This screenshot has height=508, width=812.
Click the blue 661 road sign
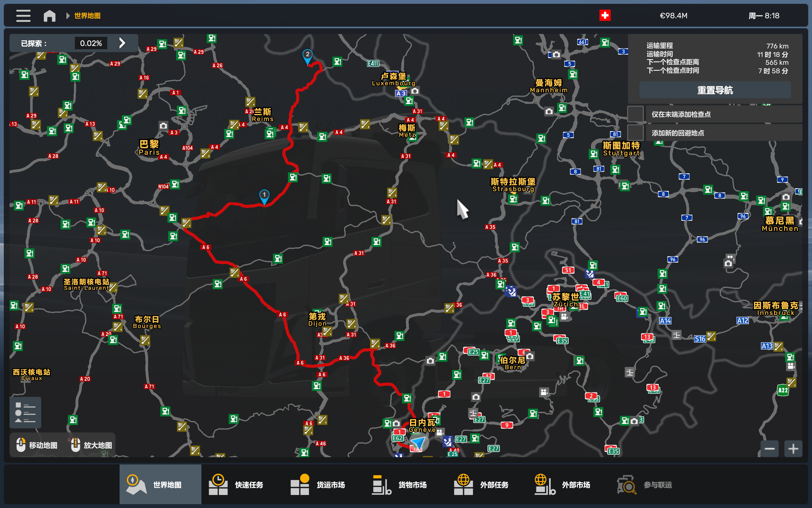pyautogui.click(x=583, y=42)
